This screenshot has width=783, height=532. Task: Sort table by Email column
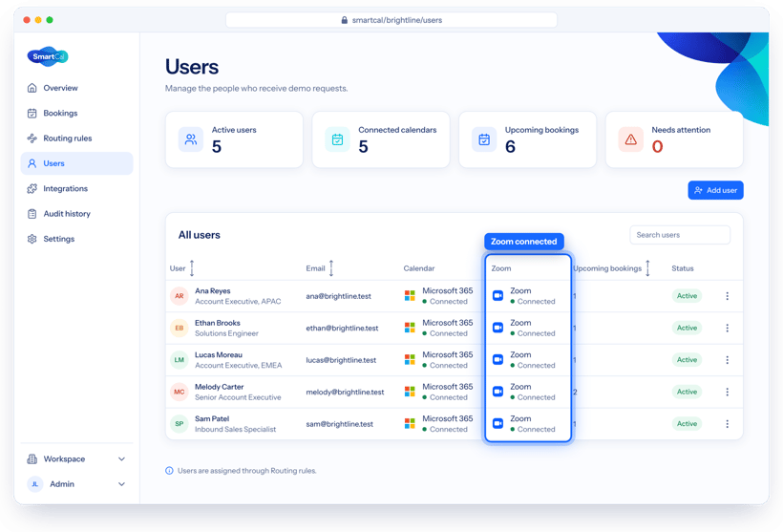(x=331, y=268)
